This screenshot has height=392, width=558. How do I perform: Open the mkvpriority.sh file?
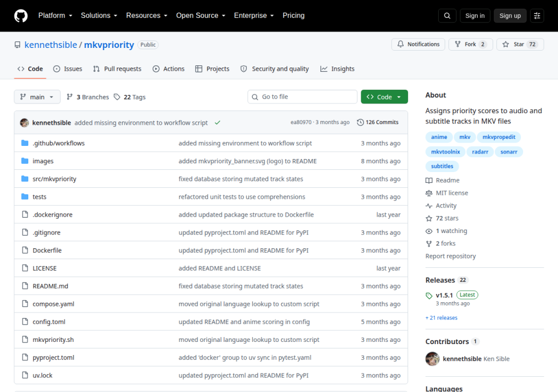click(x=53, y=340)
